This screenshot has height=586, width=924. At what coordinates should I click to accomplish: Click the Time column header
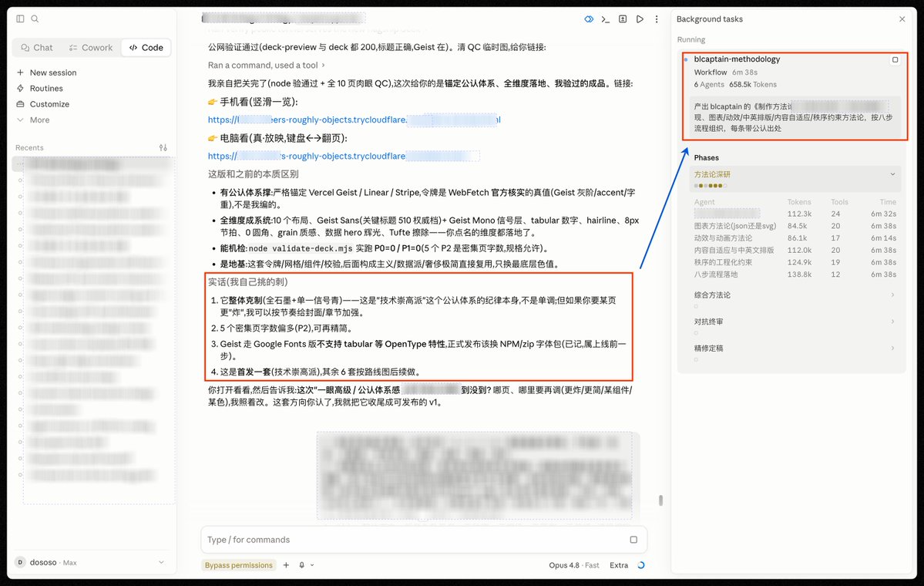click(x=888, y=202)
